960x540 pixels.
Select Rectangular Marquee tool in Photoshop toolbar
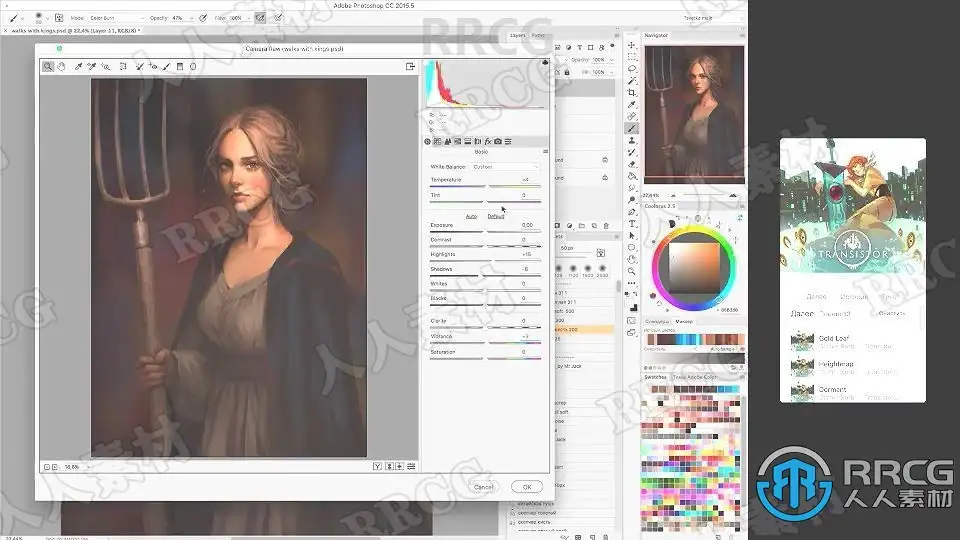coord(632,57)
